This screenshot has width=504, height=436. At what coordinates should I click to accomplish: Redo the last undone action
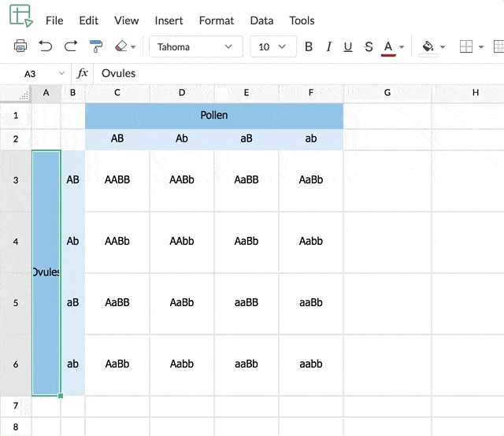click(71, 46)
